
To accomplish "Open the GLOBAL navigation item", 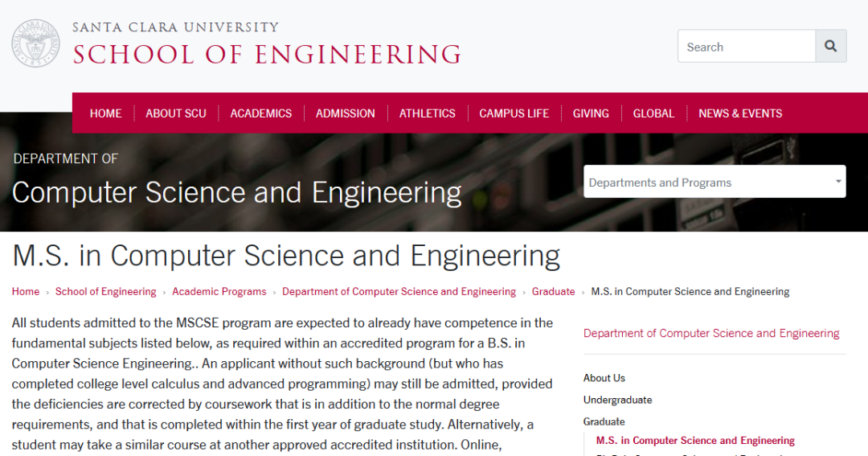I will coord(653,113).
